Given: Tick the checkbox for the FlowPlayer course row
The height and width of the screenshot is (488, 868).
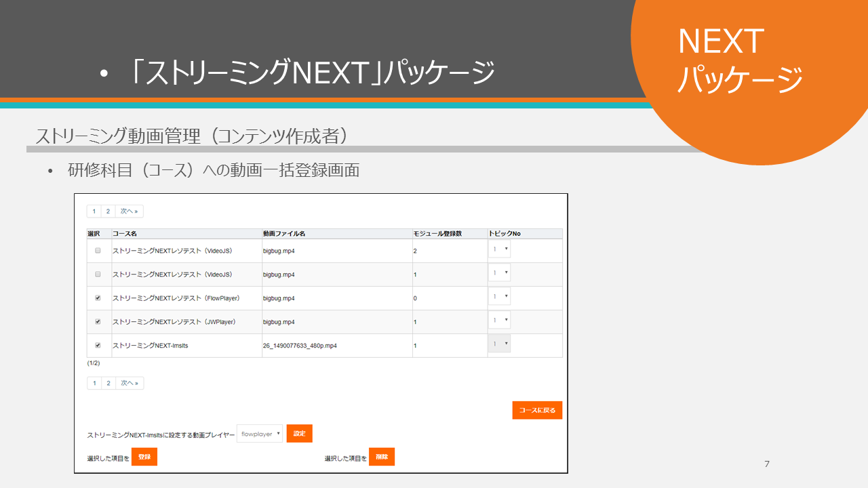Looking at the screenshot, I should pyautogui.click(x=98, y=298).
